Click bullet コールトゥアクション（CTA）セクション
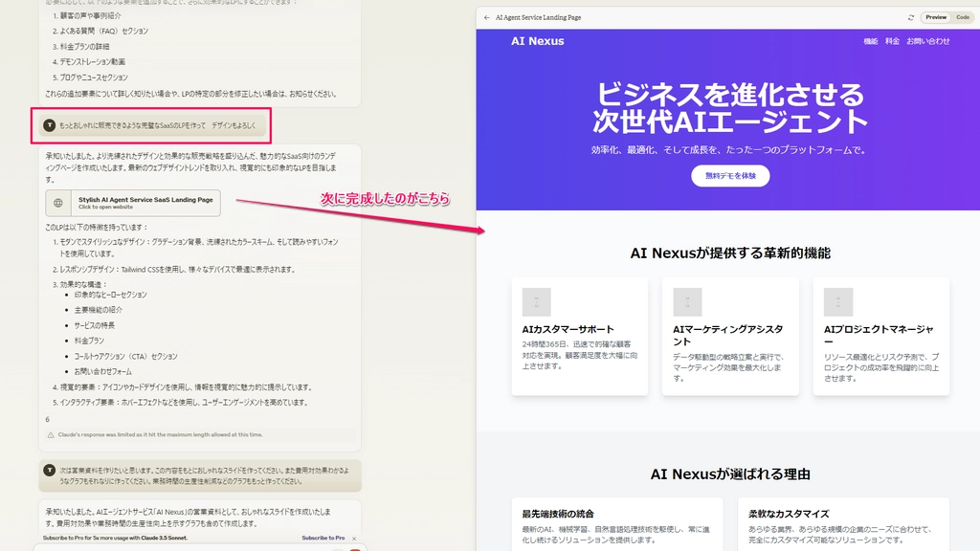 pyautogui.click(x=125, y=356)
